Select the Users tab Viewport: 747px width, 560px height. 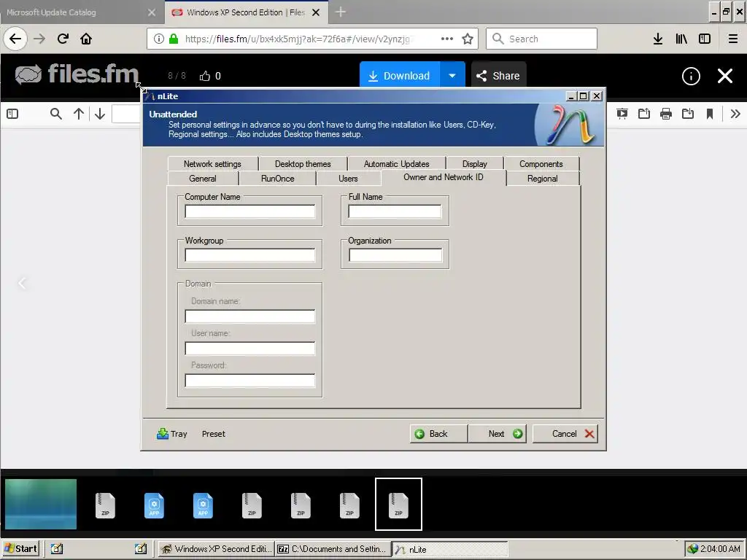click(x=348, y=178)
